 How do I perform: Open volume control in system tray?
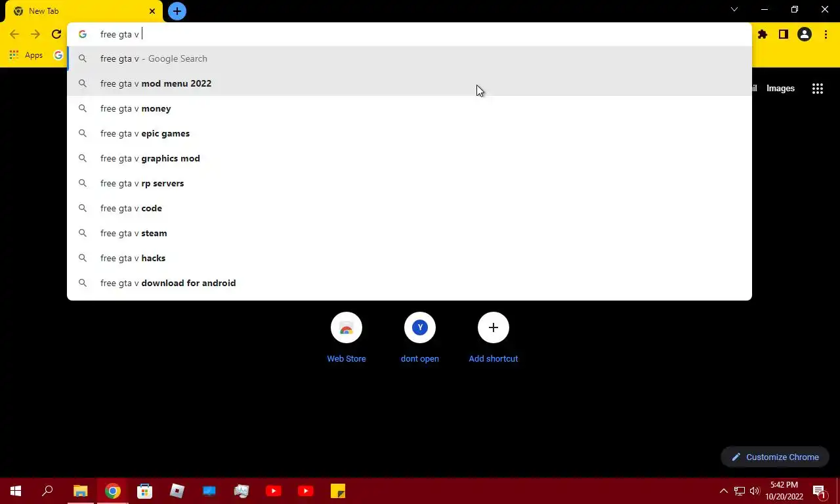(x=754, y=491)
